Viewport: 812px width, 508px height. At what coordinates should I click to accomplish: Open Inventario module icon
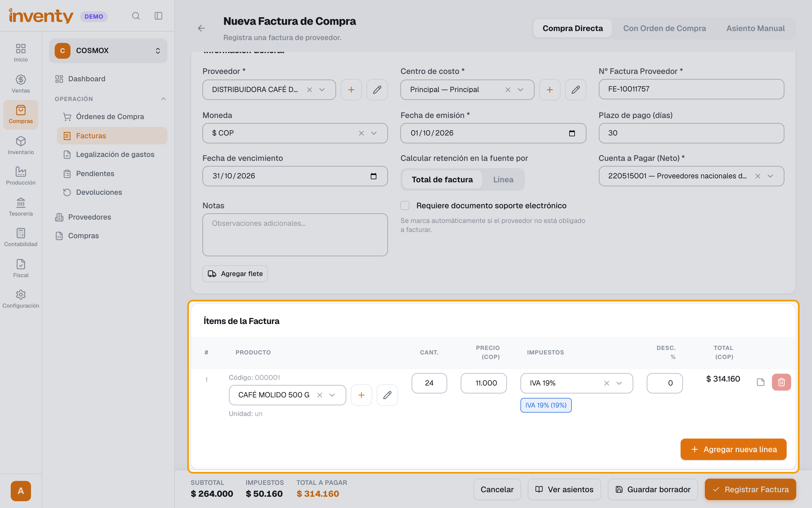[x=21, y=145]
